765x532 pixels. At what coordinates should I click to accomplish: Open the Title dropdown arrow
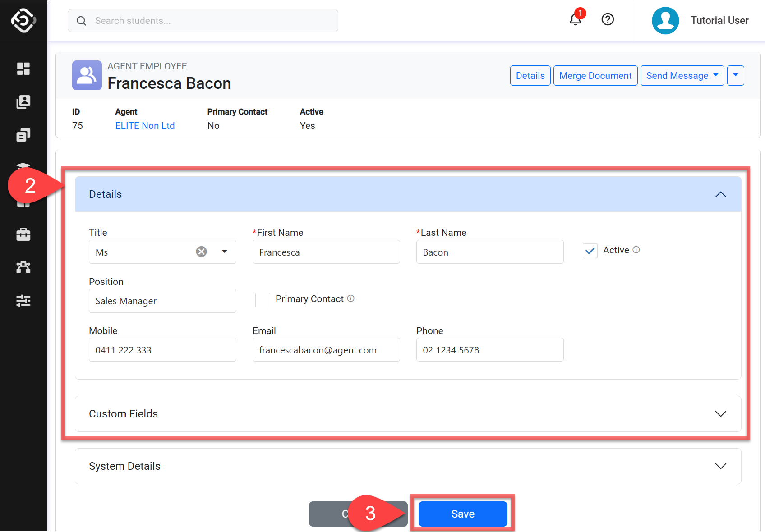[224, 252]
